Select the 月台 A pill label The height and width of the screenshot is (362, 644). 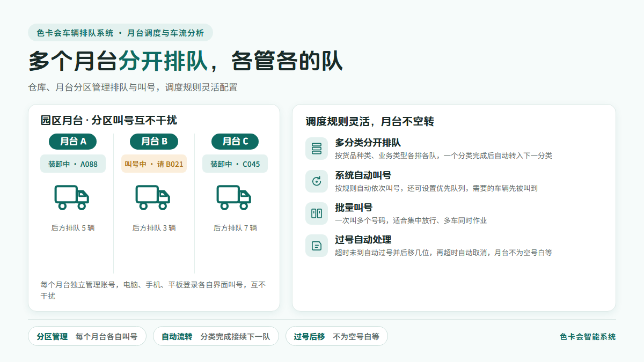[72, 142]
